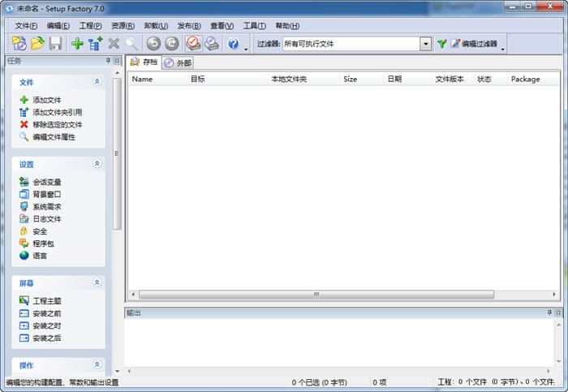Open the 工程(P) menu
Viewport: 568px width, 392px height.
click(91, 26)
